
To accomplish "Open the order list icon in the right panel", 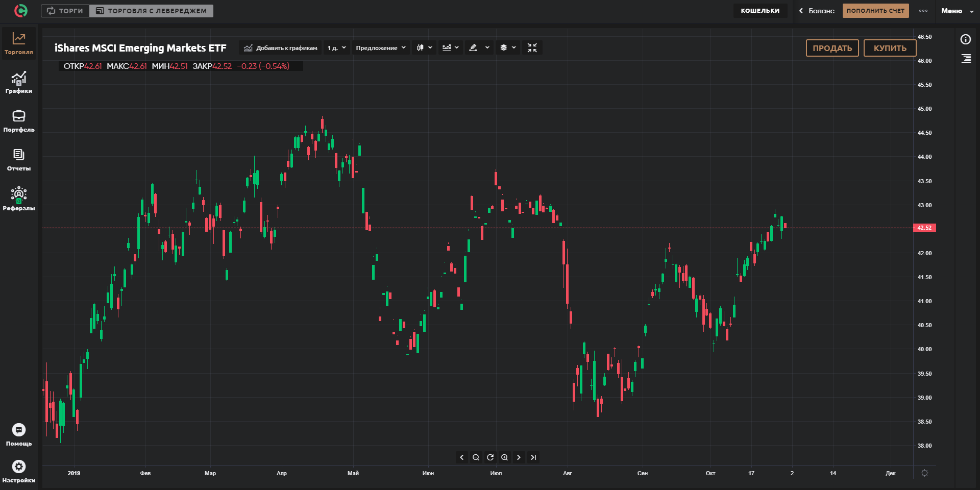I will click(966, 59).
